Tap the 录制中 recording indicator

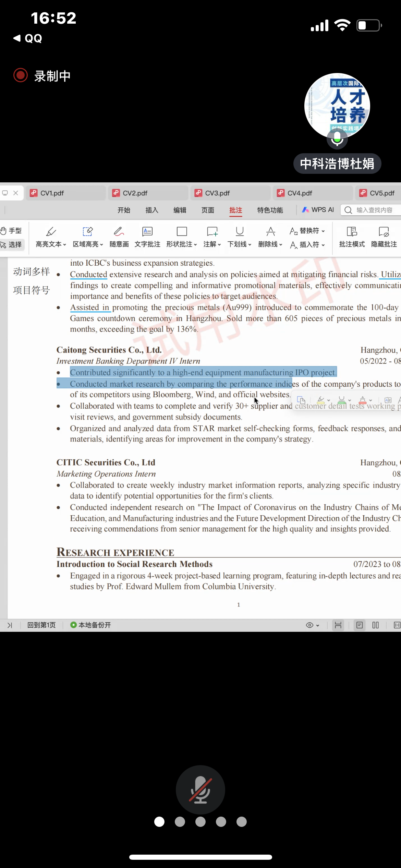(x=42, y=76)
